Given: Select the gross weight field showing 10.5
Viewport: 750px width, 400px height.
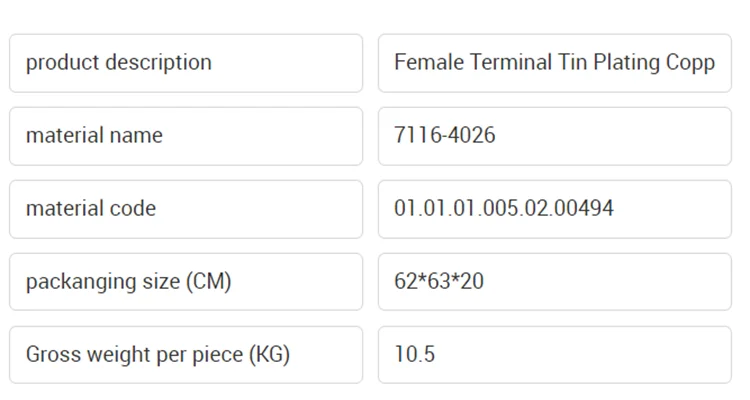Looking at the screenshot, I should pos(554,355).
